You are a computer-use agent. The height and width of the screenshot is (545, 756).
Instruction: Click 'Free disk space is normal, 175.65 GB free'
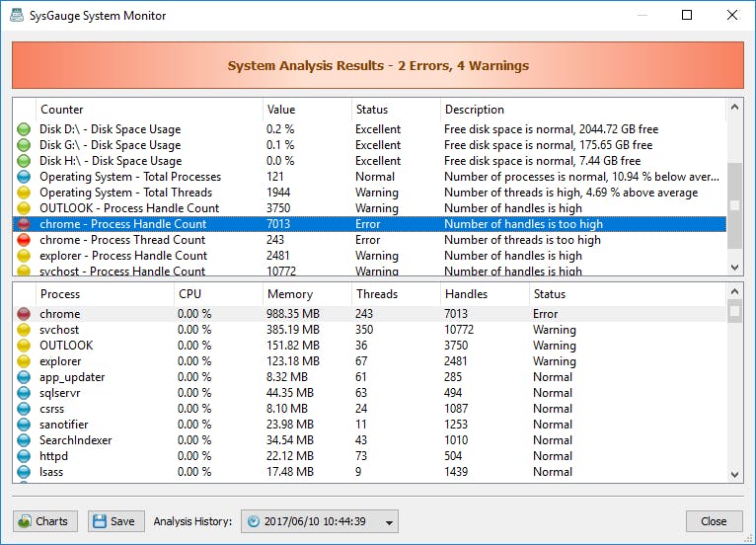[548, 145]
